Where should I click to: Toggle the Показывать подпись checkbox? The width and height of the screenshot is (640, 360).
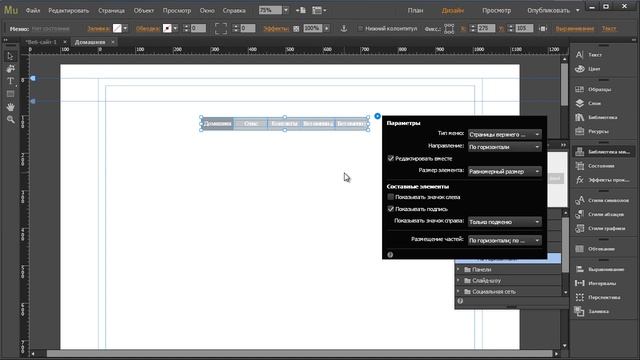pyautogui.click(x=391, y=209)
